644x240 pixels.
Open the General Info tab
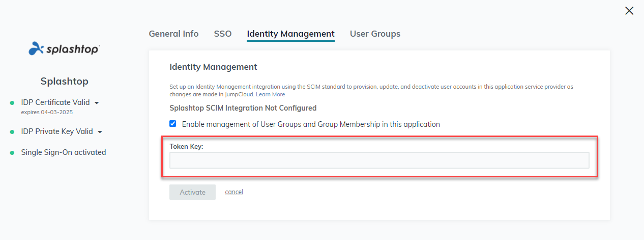click(x=173, y=34)
